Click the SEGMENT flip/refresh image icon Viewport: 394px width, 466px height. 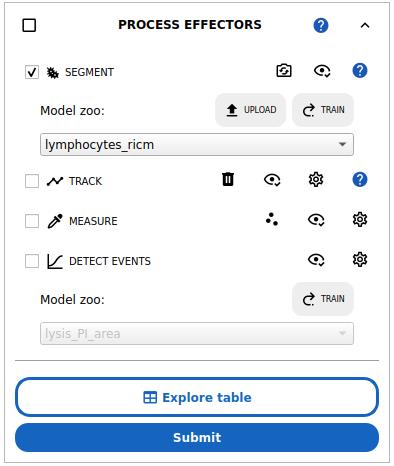284,71
